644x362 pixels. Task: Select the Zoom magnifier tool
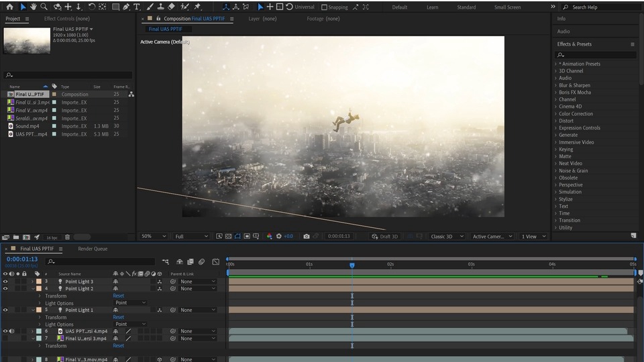click(44, 7)
